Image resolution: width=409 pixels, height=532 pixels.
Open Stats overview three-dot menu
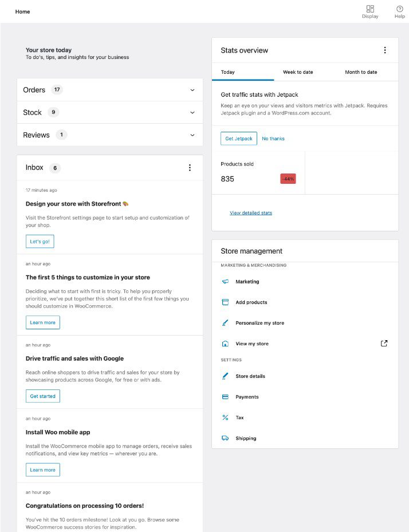click(x=385, y=50)
